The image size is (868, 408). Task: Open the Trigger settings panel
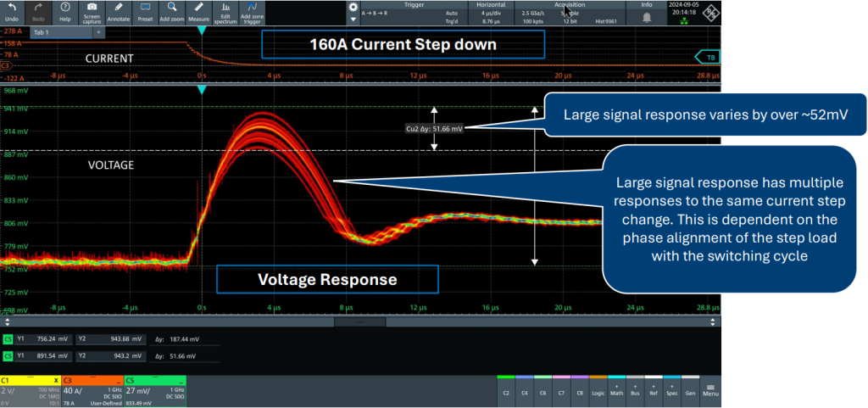click(414, 13)
